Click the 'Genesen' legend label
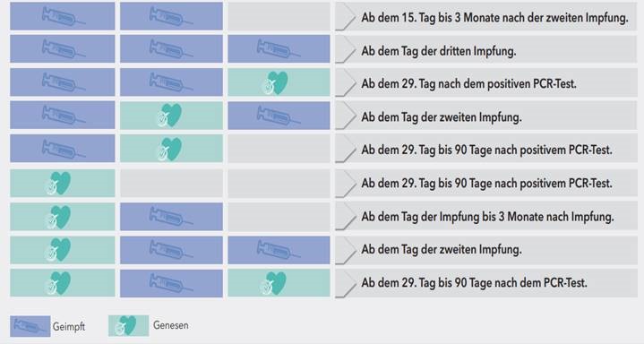 pyautogui.click(x=171, y=325)
